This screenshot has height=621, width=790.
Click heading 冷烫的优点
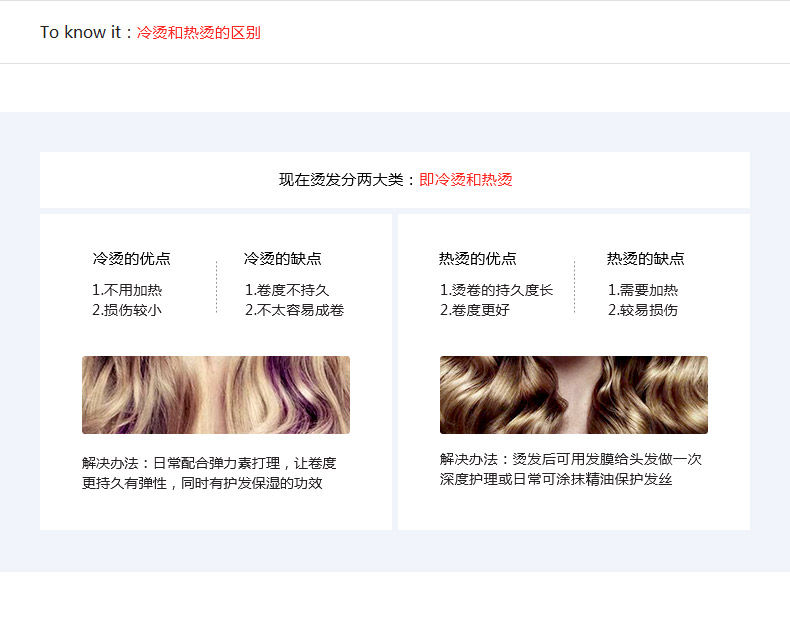[x=131, y=258]
